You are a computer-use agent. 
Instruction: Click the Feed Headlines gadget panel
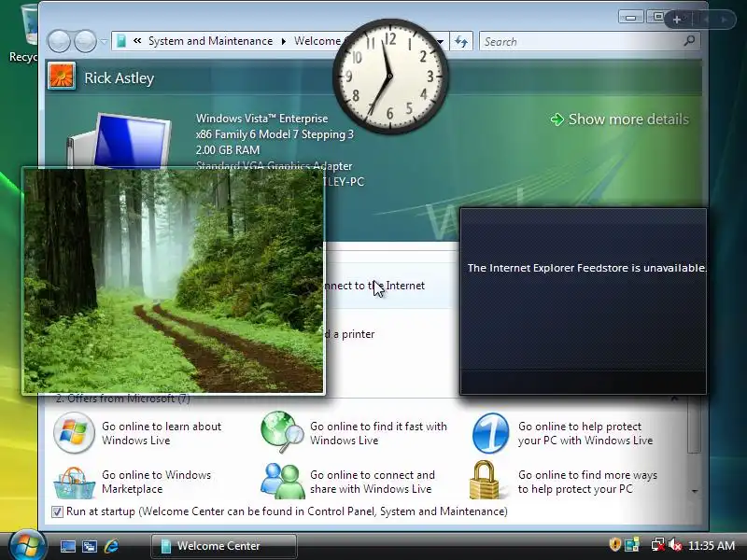[x=583, y=301]
